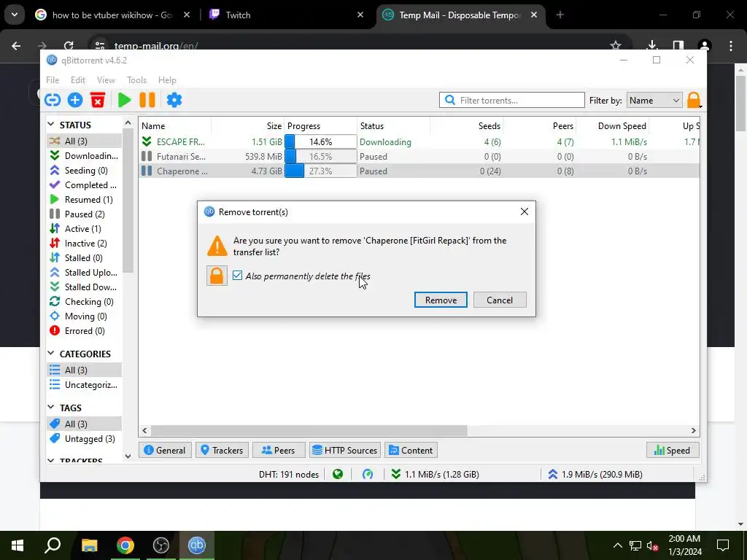Select Seeding (0) status filter
Screen dimensions: 747x560
(x=85, y=171)
